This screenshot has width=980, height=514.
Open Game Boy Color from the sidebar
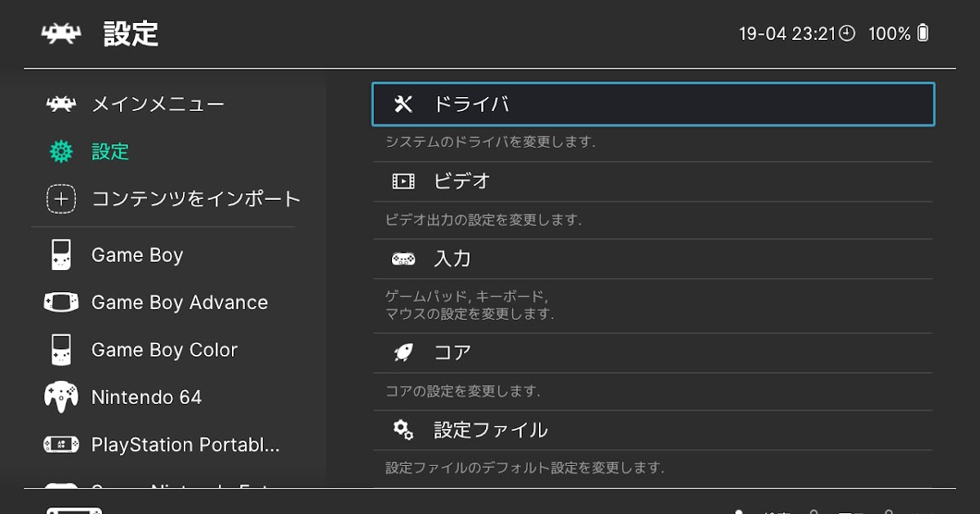pyautogui.click(x=163, y=350)
